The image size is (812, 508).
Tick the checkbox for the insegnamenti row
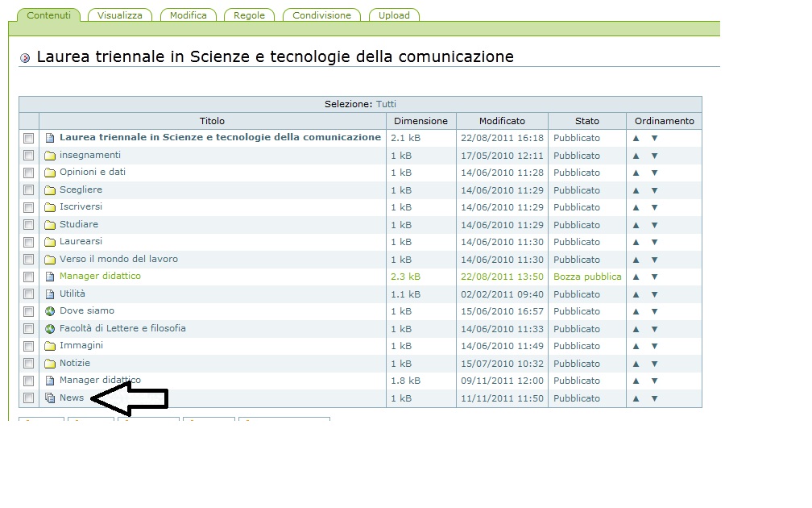[x=29, y=156]
